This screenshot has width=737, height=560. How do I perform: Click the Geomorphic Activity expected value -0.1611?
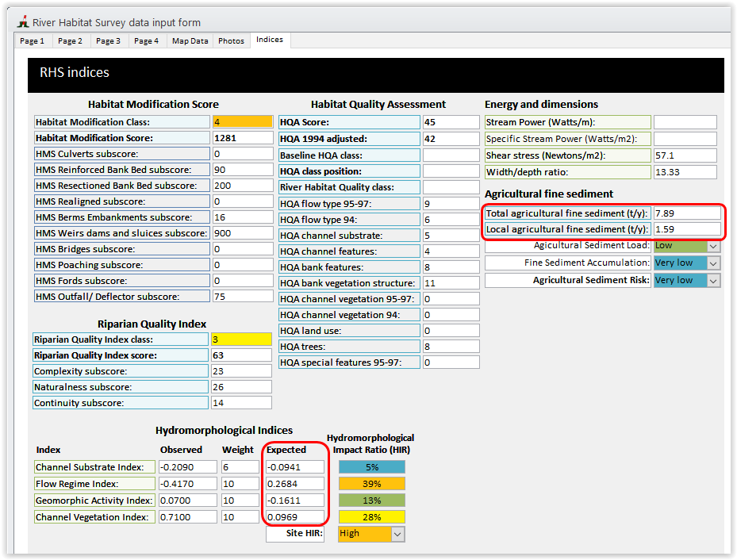(295, 501)
